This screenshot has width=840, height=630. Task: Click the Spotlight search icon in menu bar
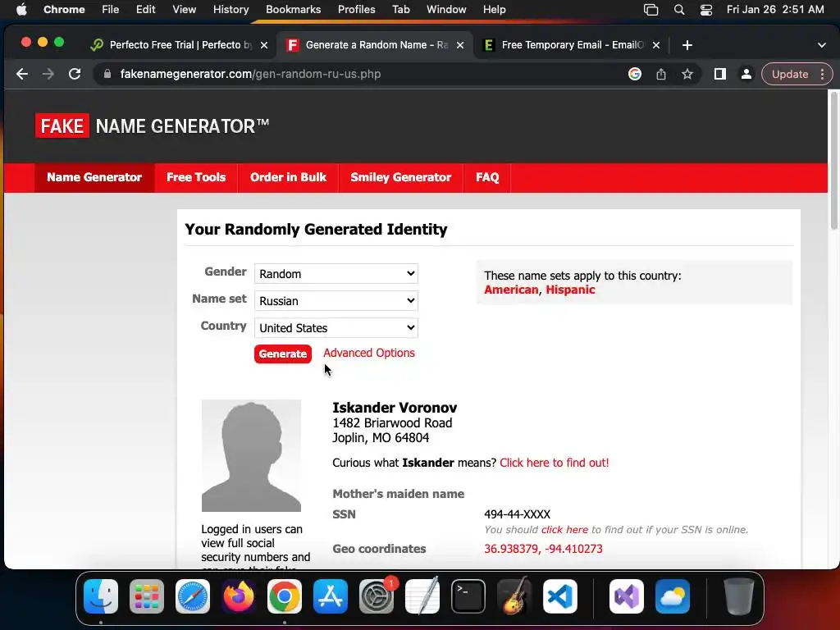(679, 10)
